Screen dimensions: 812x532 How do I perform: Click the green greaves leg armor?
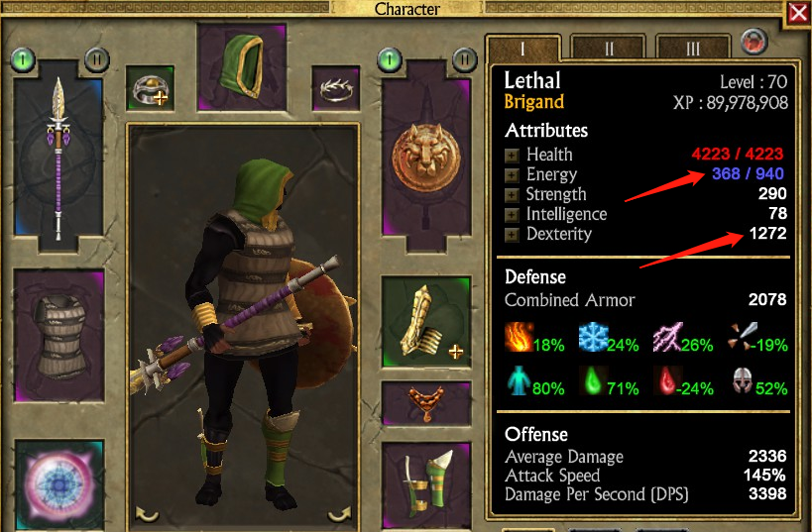[426, 484]
